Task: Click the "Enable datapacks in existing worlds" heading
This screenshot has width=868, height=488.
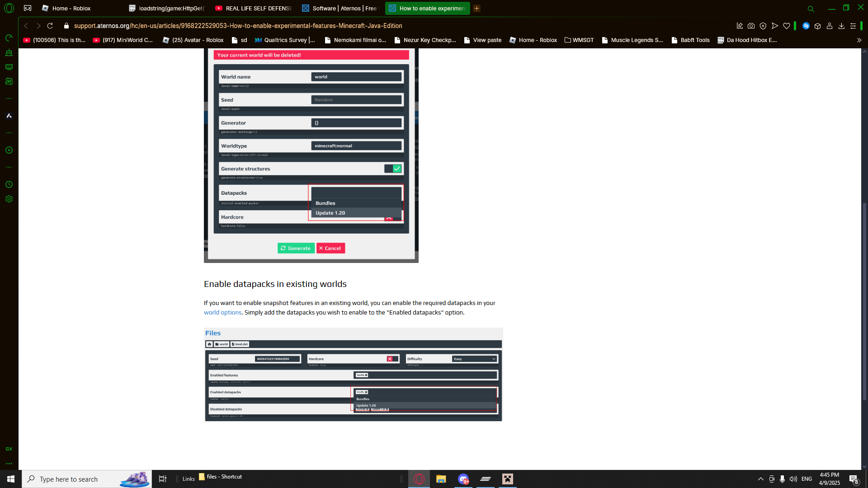Action: click(275, 284)
